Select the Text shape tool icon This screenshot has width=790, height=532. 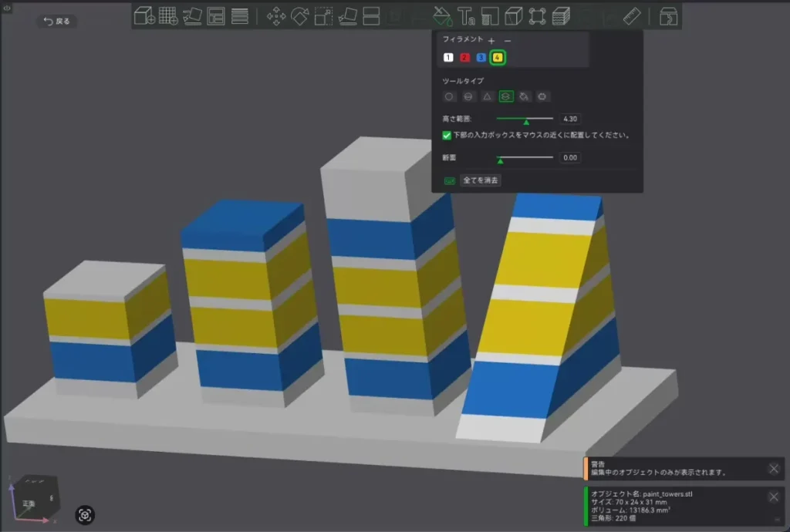(466, 16)
